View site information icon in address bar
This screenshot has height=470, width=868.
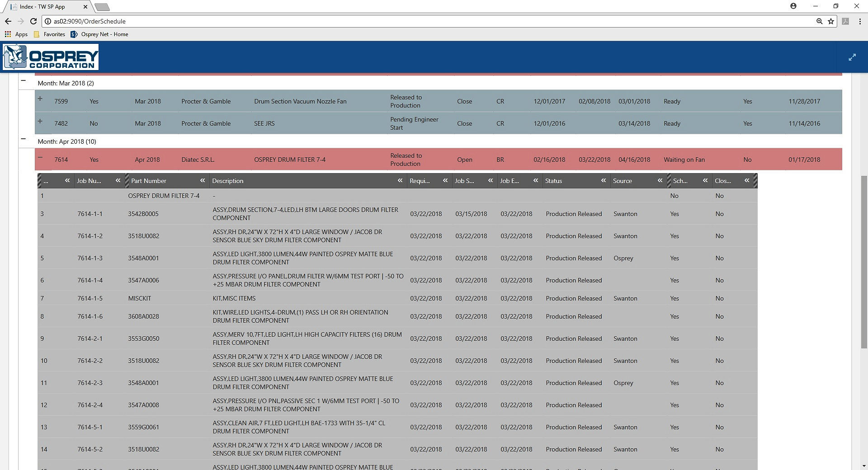pos(48,21)
